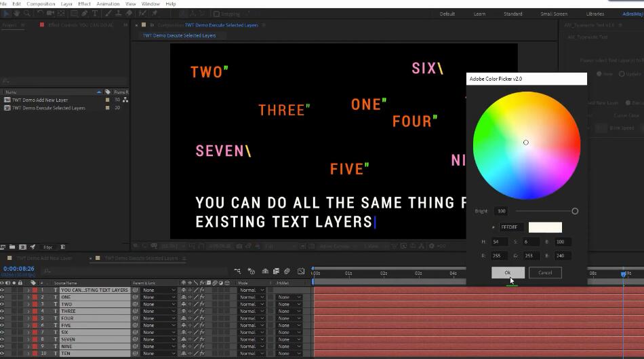Open the composition mini-flowchart in the timeline
This screenshot has width=644, height=359.
(237, 271)
